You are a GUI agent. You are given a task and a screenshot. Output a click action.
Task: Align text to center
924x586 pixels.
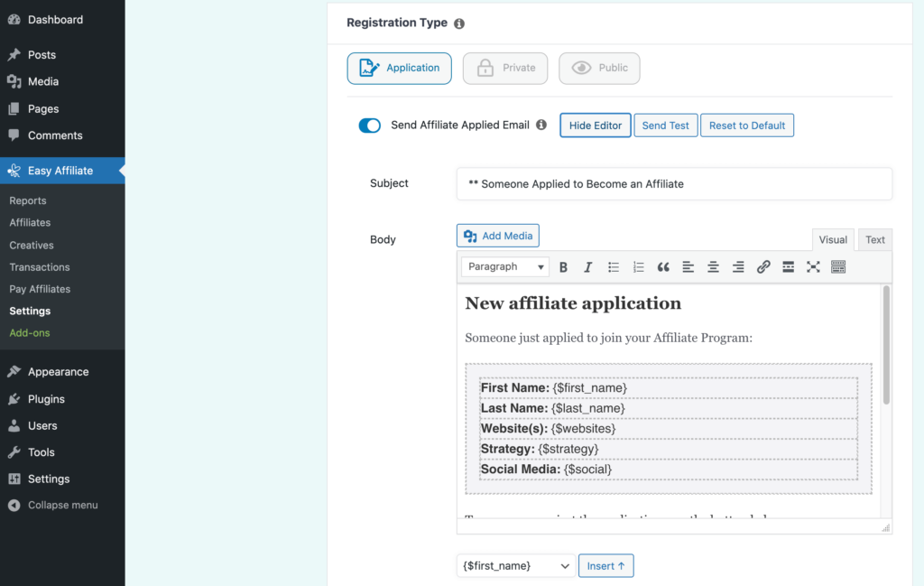(713, 266)
